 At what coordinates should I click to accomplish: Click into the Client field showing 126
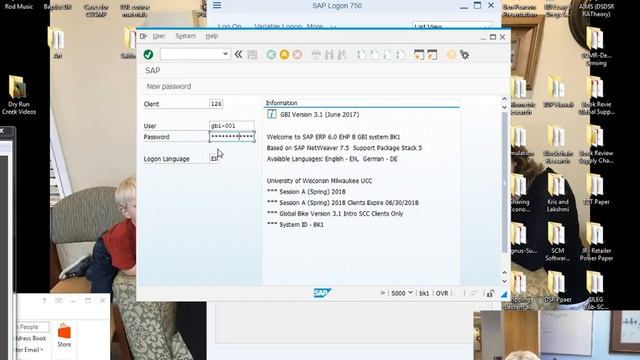tap(216, 104)
